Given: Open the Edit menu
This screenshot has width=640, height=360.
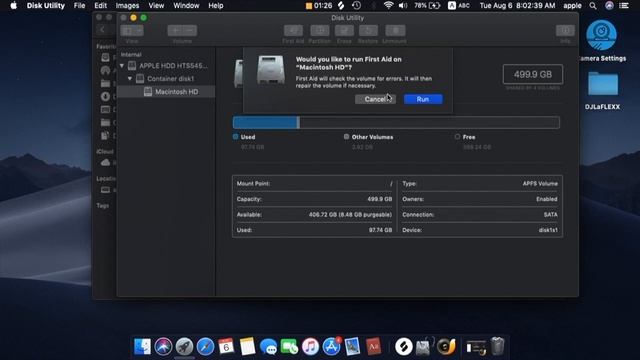Looking at the screenshot, I should pos(100,6).
